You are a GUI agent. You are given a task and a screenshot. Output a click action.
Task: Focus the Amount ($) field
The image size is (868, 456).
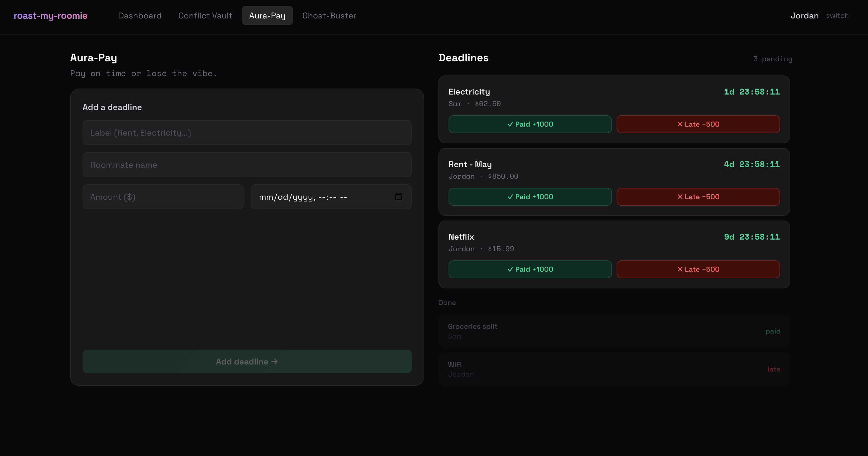tap(163, 196)
